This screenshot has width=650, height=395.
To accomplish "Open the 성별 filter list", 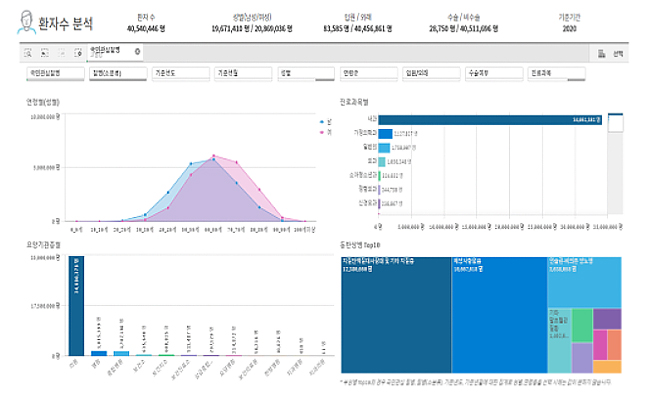I will [x=306, y=73].
